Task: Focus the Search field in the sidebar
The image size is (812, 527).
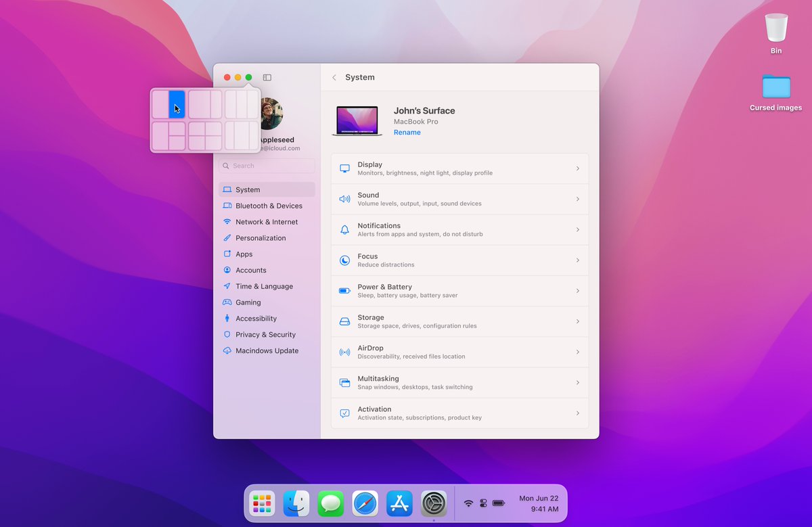Action: pos(267,166)
